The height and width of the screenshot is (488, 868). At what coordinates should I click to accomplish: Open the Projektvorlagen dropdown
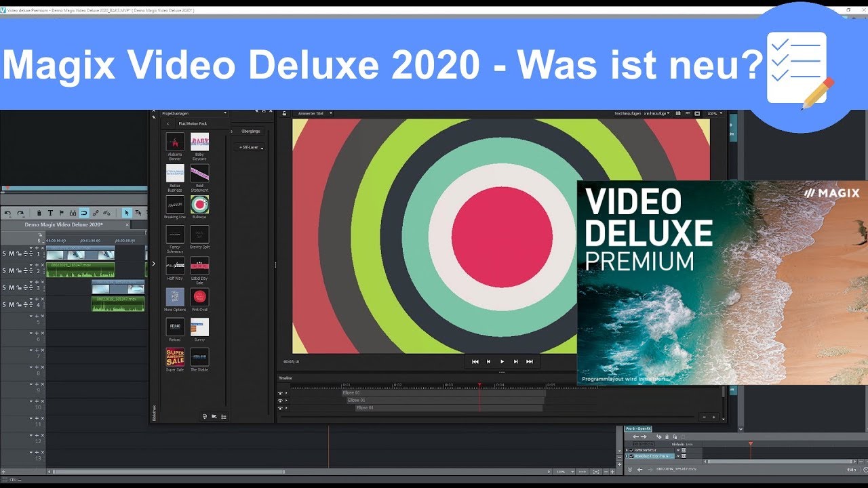coord(194,114)
